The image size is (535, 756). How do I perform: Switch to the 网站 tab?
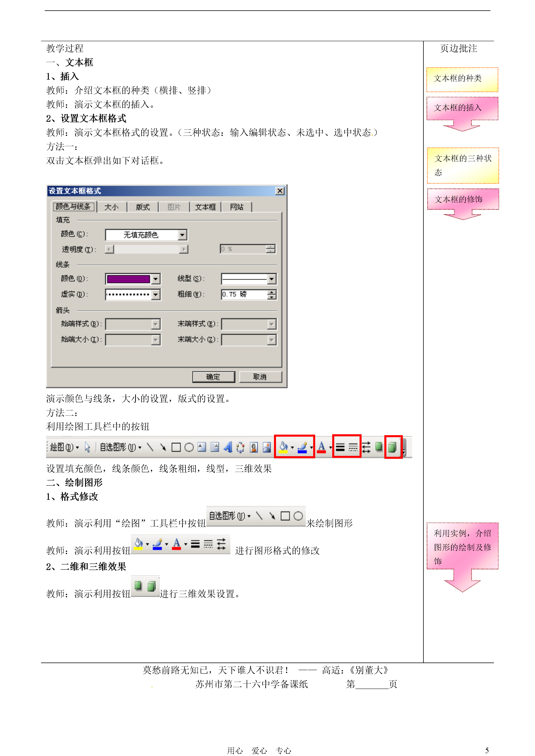[237, 207]
